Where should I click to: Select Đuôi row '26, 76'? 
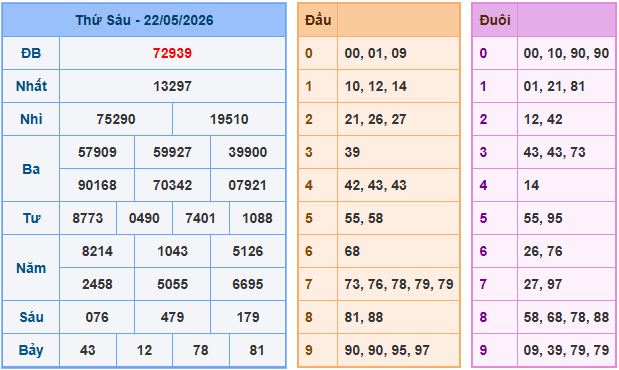543,251
